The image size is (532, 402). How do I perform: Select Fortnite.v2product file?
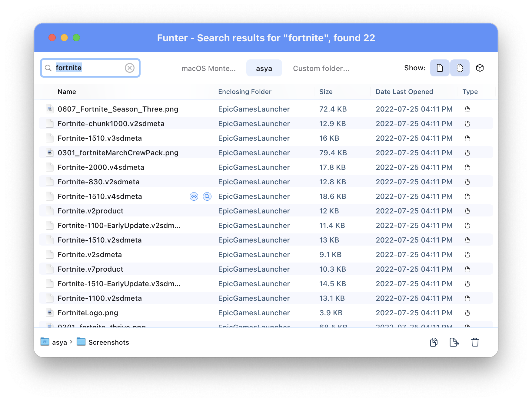[x=91, y=211]
